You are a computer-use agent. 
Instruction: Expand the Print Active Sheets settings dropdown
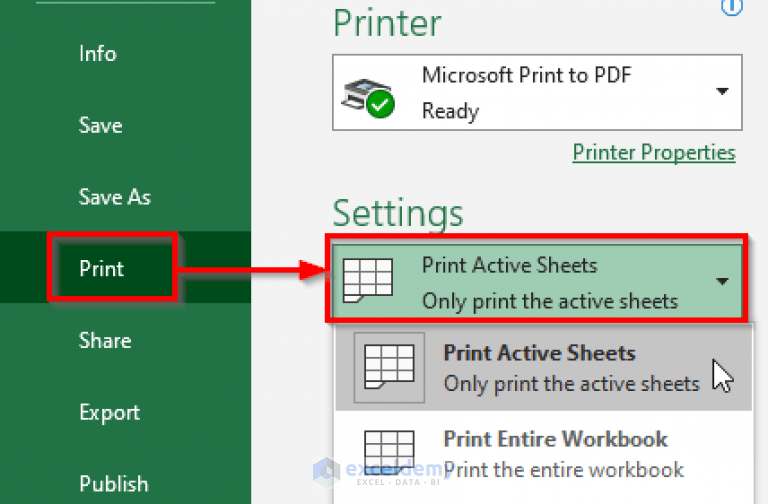537,281
